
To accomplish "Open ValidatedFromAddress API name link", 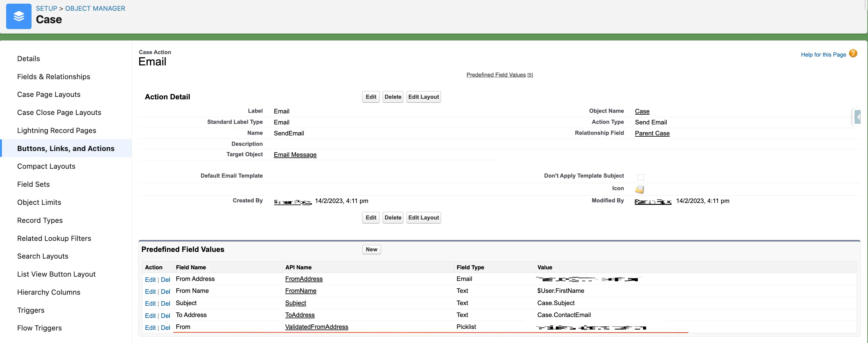I will click(x=316, y=327).
